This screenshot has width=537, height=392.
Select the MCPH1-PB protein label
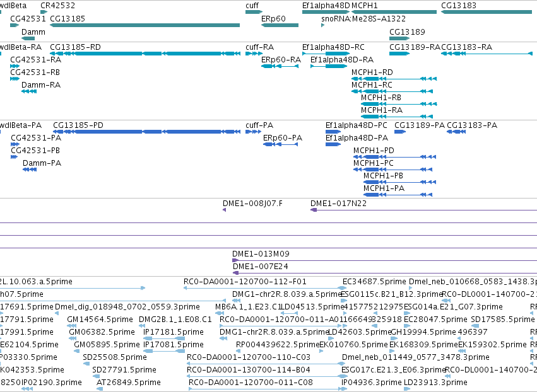[x=383, y=176]
